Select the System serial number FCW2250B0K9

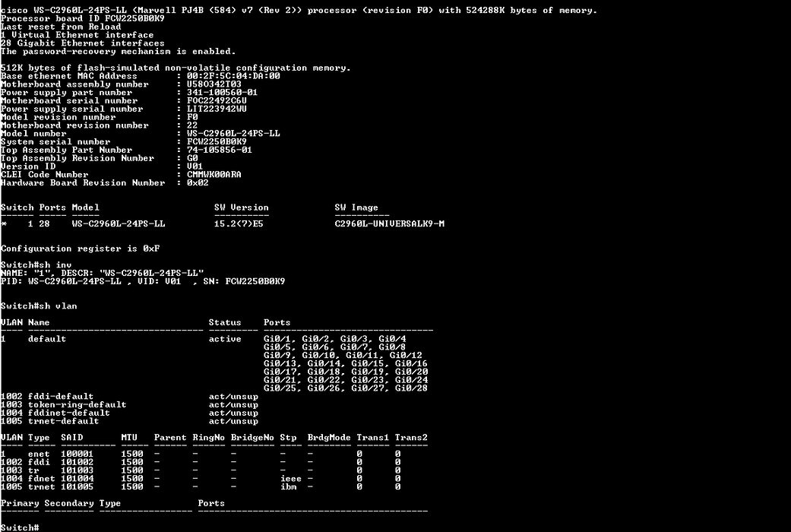pyautogui.click(x=217, y=141)
